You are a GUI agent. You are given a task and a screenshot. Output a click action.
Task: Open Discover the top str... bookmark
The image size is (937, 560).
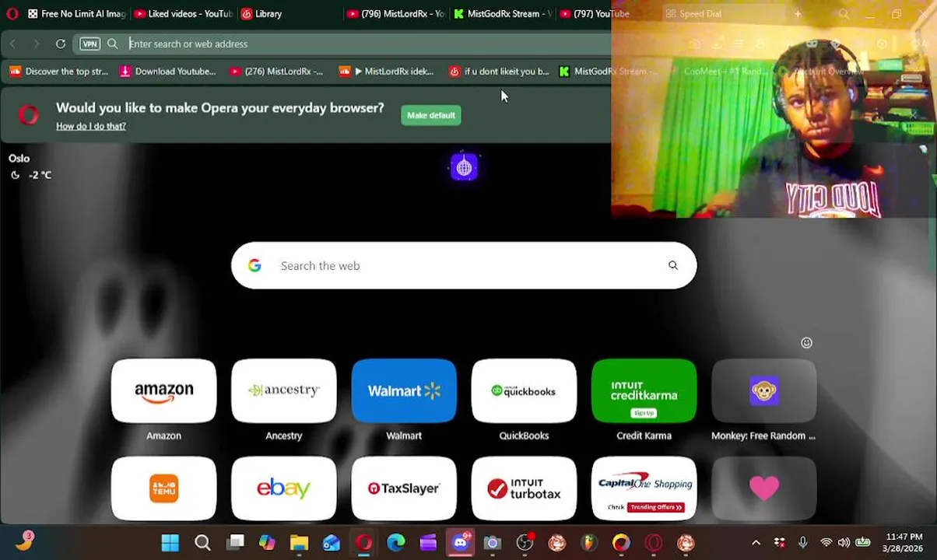(59, 72)
